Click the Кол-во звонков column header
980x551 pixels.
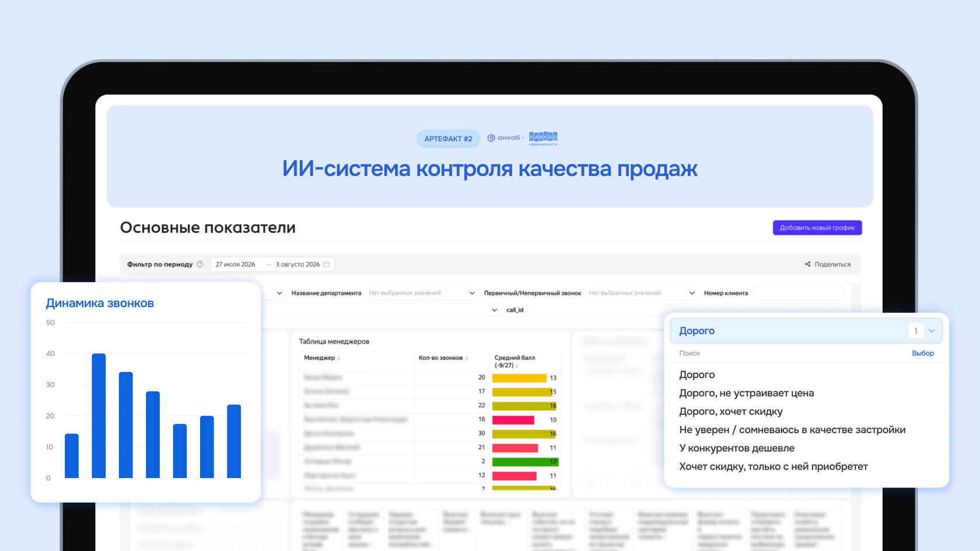click(440, 358)
